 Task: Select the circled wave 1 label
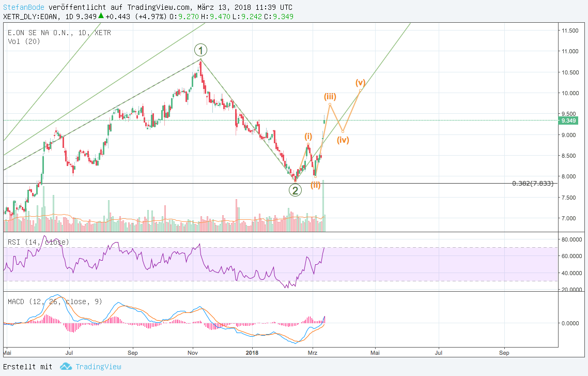pyautogui.click(x=200, y=50)
